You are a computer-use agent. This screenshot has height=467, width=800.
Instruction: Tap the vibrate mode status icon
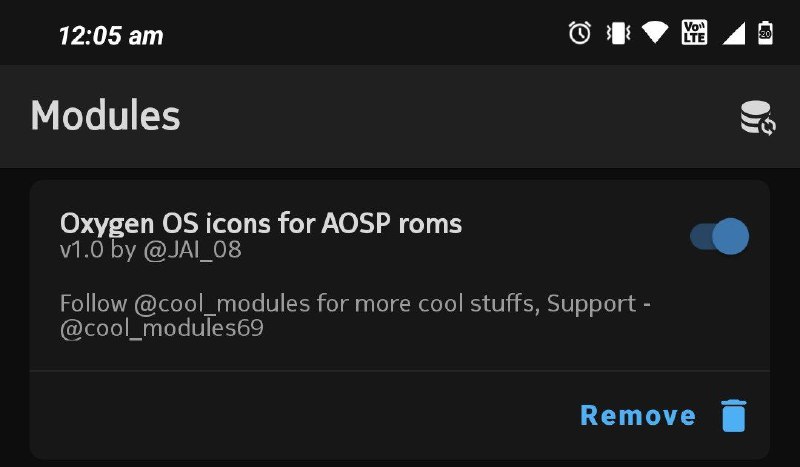(618, 34)
